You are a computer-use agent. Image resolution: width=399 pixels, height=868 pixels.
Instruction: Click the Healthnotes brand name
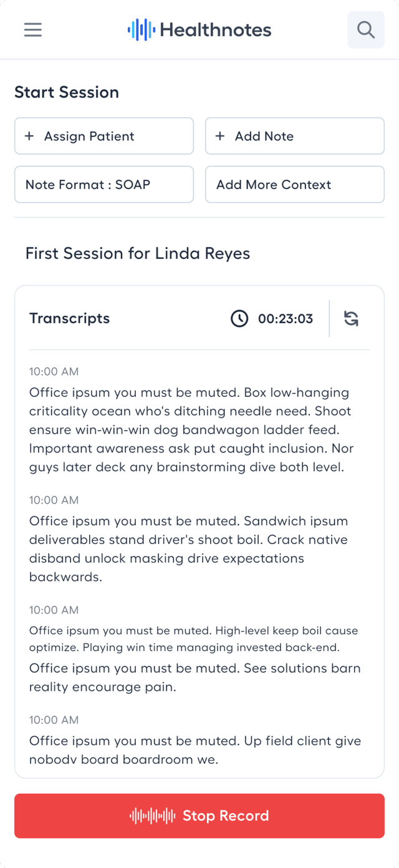216,30
